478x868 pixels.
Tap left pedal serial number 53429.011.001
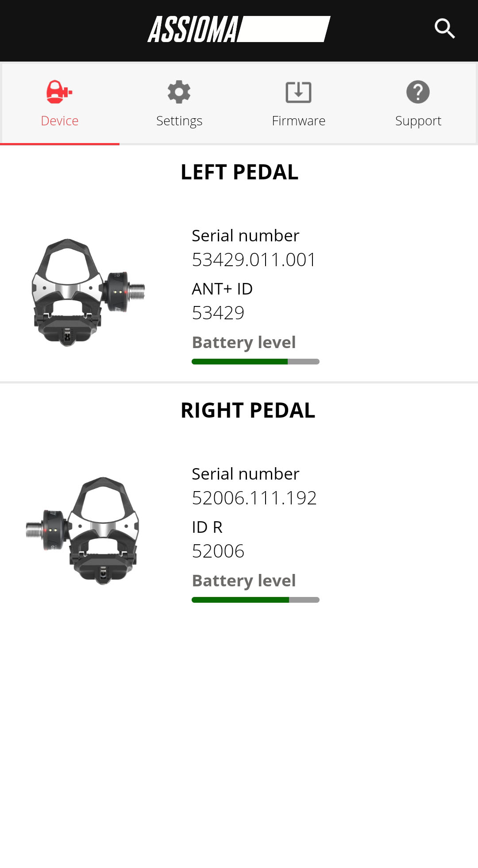pyautogui.click(x=254, y=260)
